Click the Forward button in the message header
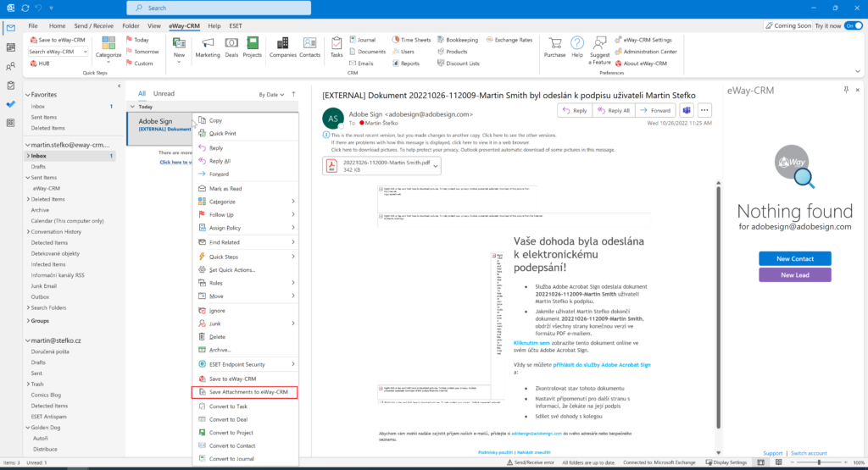 pyautogui.click(x=655, y=110)
